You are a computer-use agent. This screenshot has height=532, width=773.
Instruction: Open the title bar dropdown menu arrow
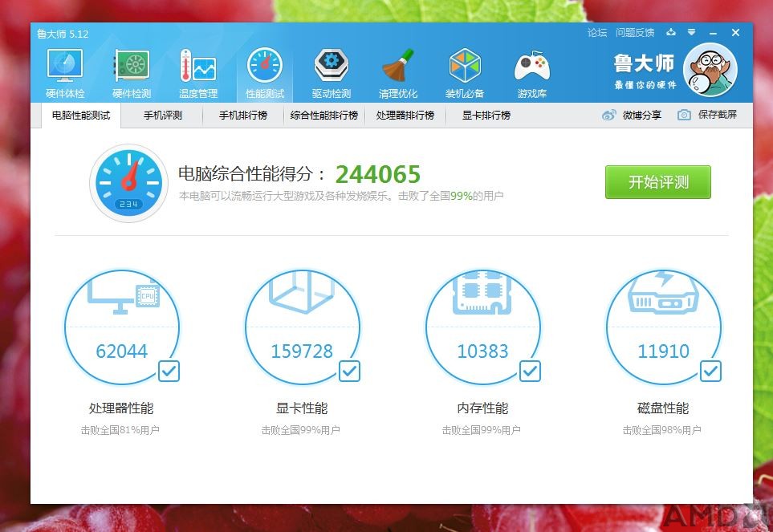point(692,33)
